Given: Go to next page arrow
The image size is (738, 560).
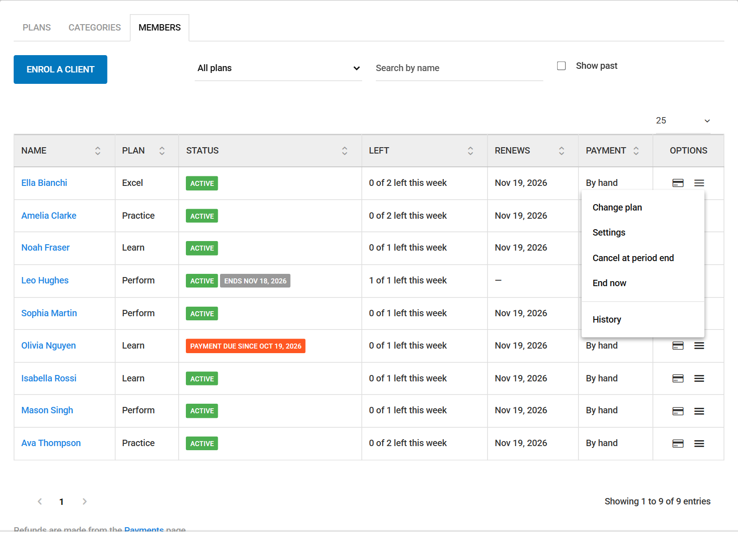Looking at the screenshot, I should (84, 502).
